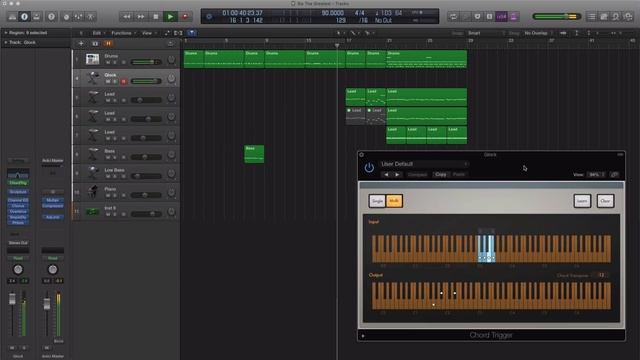Open the Editors scissors icon
The width and height of the screenshot is (640, 360).
[91, 17]
